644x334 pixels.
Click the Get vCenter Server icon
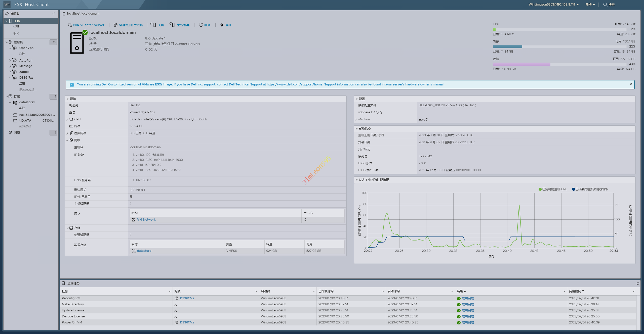[x=70, y=25]
